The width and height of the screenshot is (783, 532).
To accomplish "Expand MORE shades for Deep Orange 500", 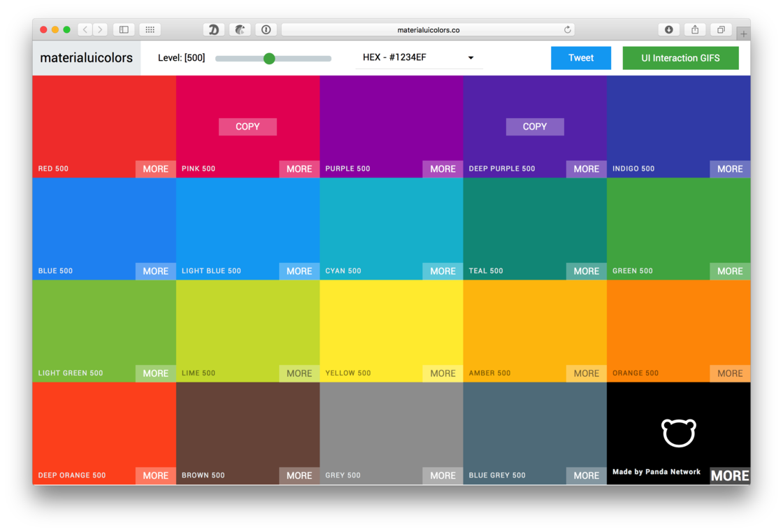I will [155, 475].
